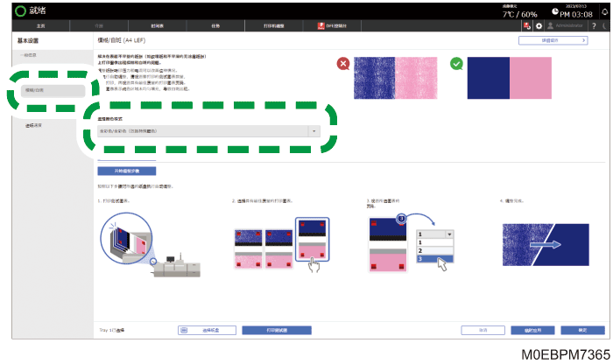Screen dimensions: 613x364
Task: Click the 确定 OK button
Action: [x=582, y=331]
